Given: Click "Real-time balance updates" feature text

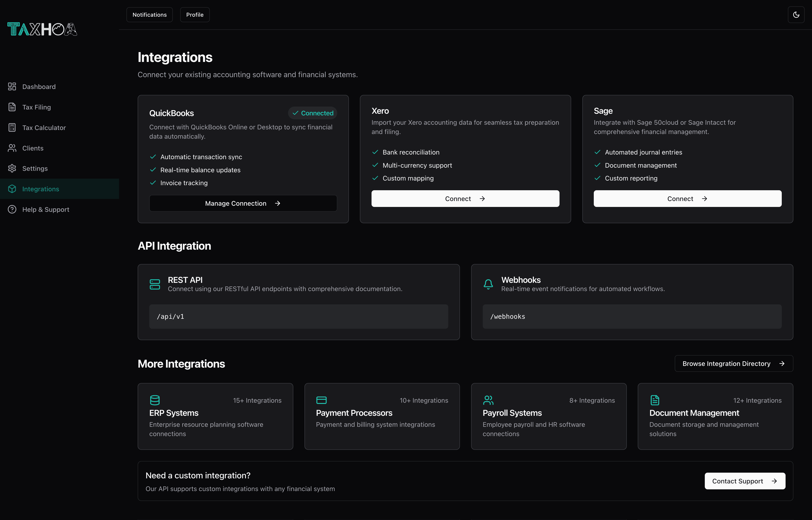Looking at the screenshot, I should [200, 170].
